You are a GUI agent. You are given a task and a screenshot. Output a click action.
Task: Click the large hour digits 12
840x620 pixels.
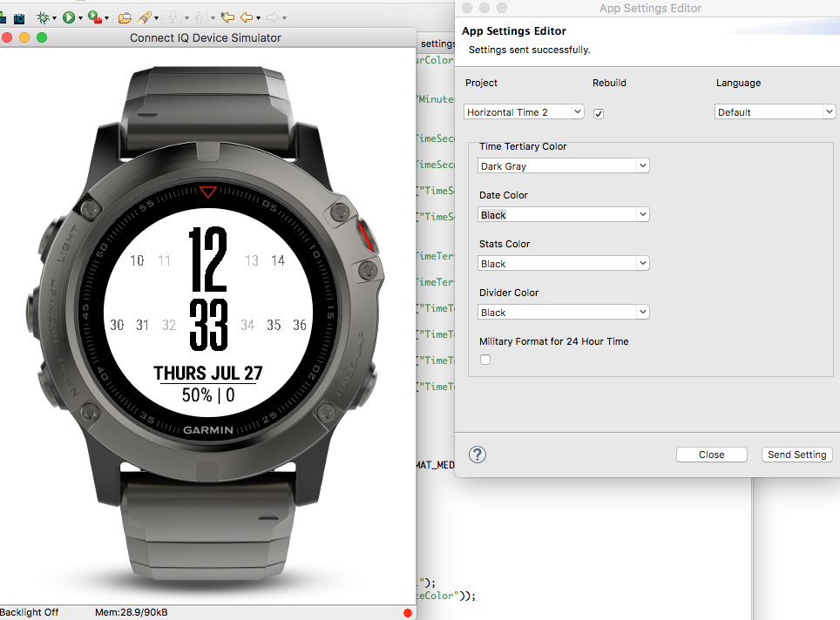tap(208, 259)
